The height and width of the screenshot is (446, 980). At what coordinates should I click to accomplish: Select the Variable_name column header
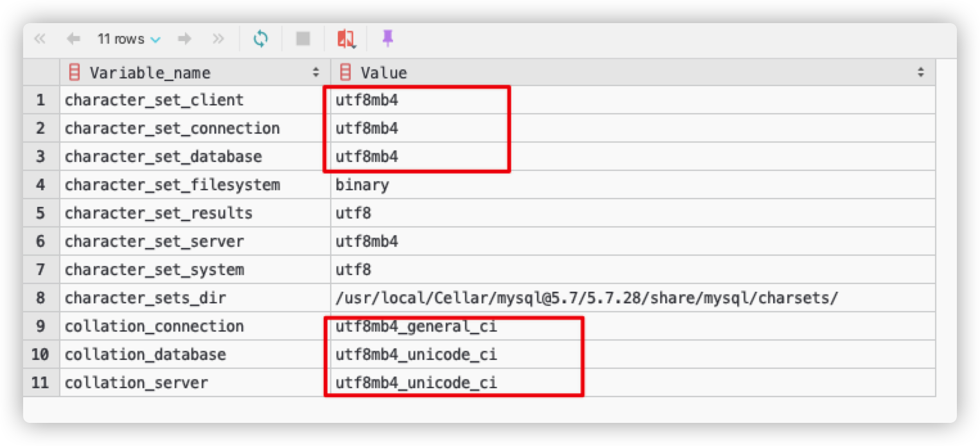pyautogui.click(x=150, y=73)
